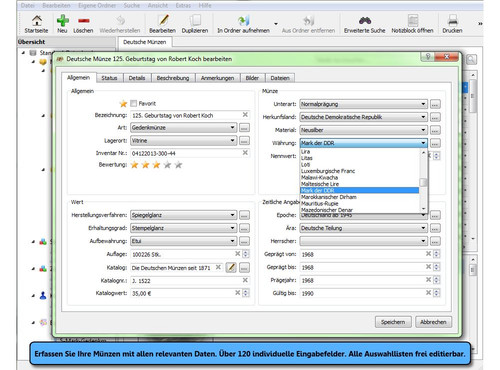Clear the Bezeichnung field with X
The image size is (500, 370).
click(x=245, y=115)
